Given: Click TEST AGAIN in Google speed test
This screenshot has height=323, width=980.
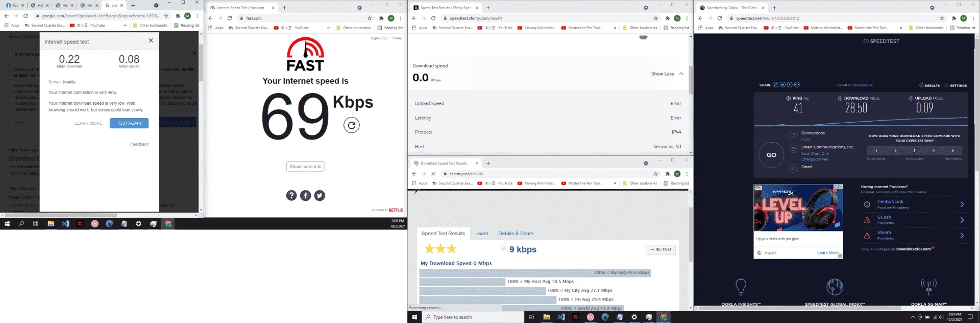Looking at the screenshot, I should (129, 123).
